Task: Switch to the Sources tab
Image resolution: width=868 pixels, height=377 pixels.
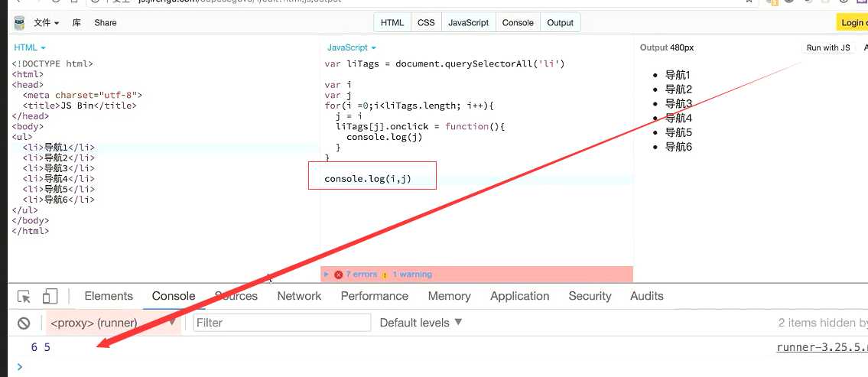Action: (236, 296)
